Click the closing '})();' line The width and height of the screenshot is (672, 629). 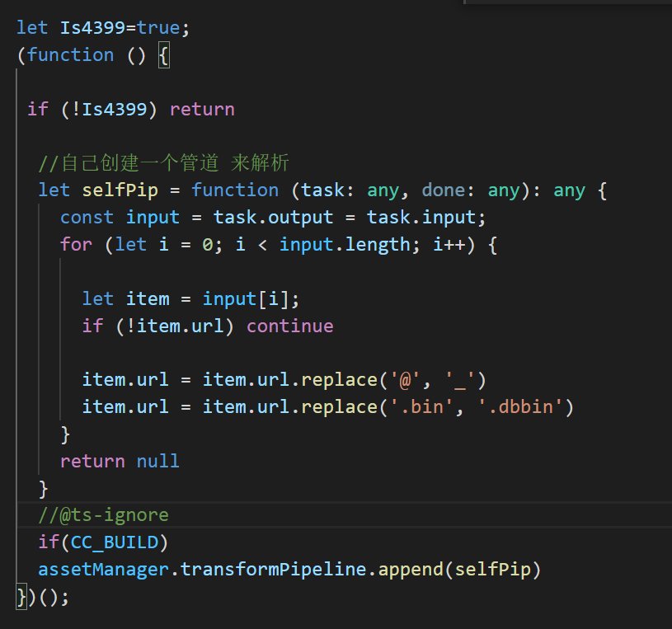(43, 597)
